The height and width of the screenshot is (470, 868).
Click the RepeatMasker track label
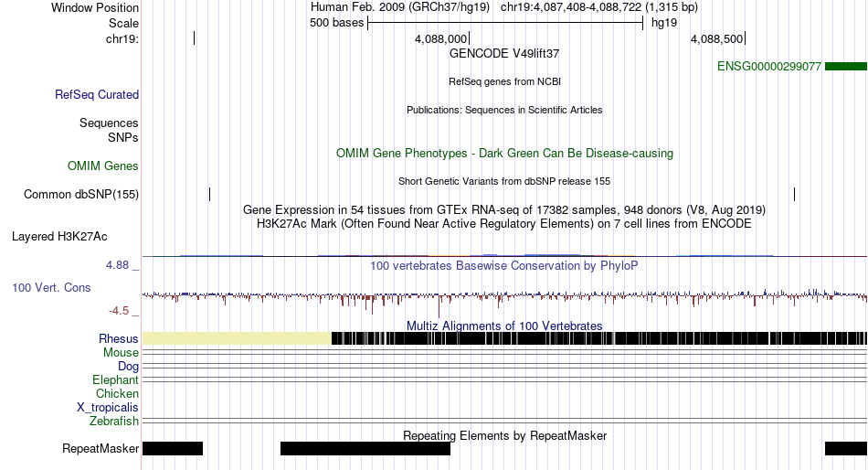click(101, 448)
